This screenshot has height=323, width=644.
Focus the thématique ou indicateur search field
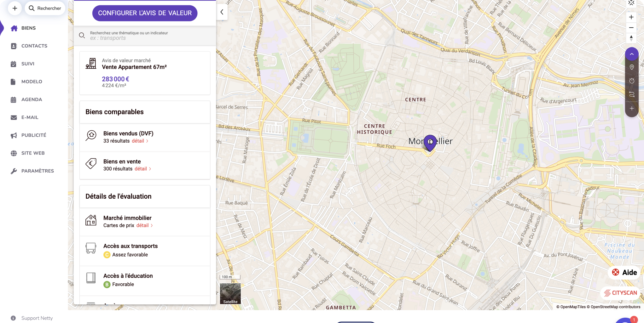coord(145,36)
